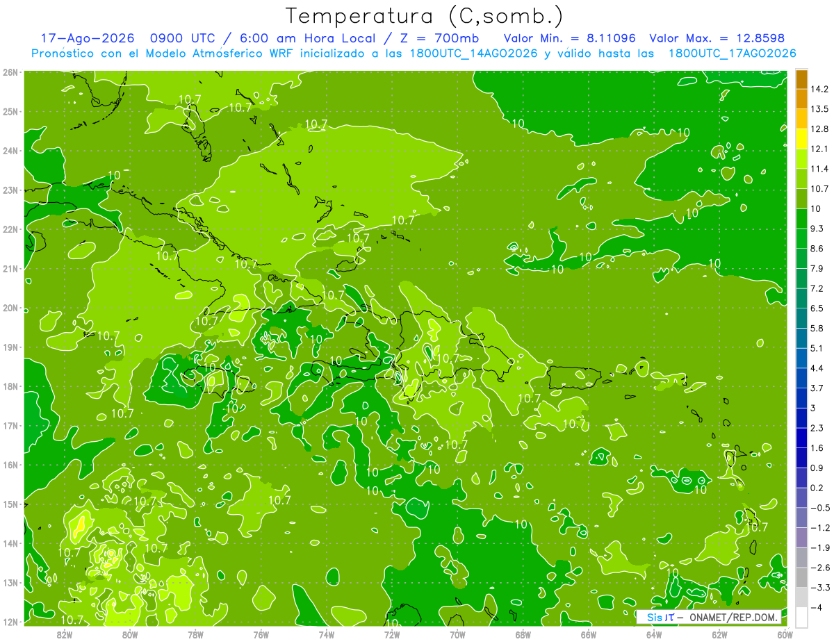Click the '74W' longitude axis label
This screenshot has width=834, height=644.
pyautogui.click(x=326, y=634)
